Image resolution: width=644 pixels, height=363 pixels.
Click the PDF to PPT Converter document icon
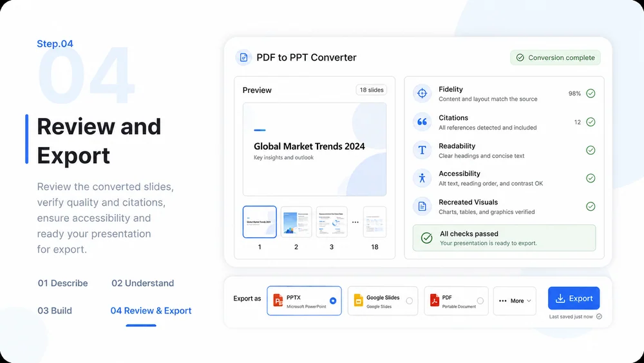pos(243,57)
